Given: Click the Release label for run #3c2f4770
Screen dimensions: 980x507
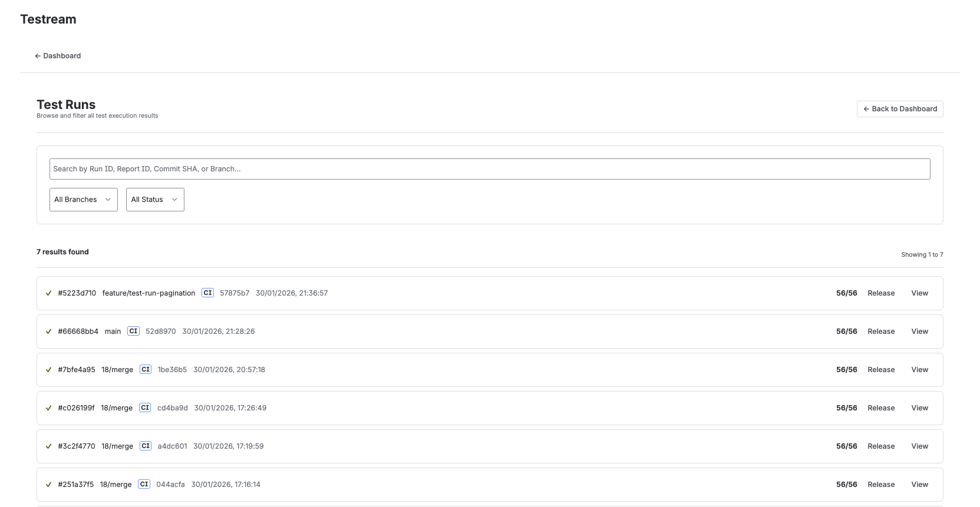Looking at the screenshot, I should click(x=881, y=446).
